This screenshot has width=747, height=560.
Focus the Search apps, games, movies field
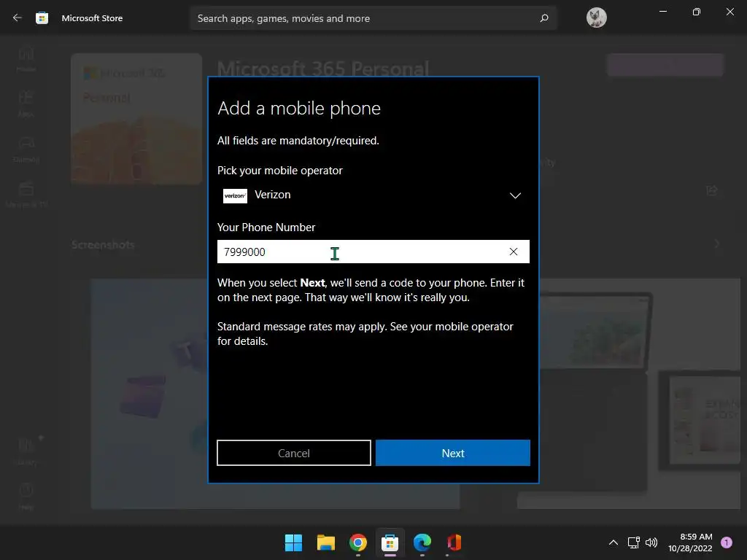pyautogui.click(x=373, y=18)
